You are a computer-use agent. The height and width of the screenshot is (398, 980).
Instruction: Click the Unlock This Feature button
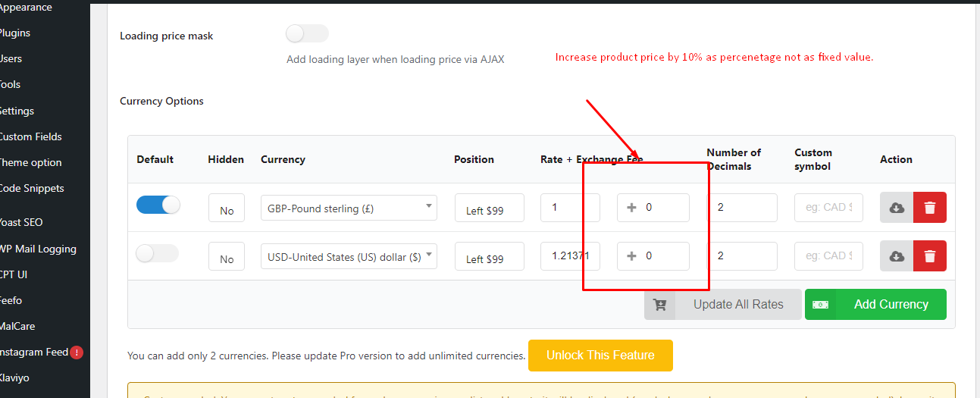600,355
